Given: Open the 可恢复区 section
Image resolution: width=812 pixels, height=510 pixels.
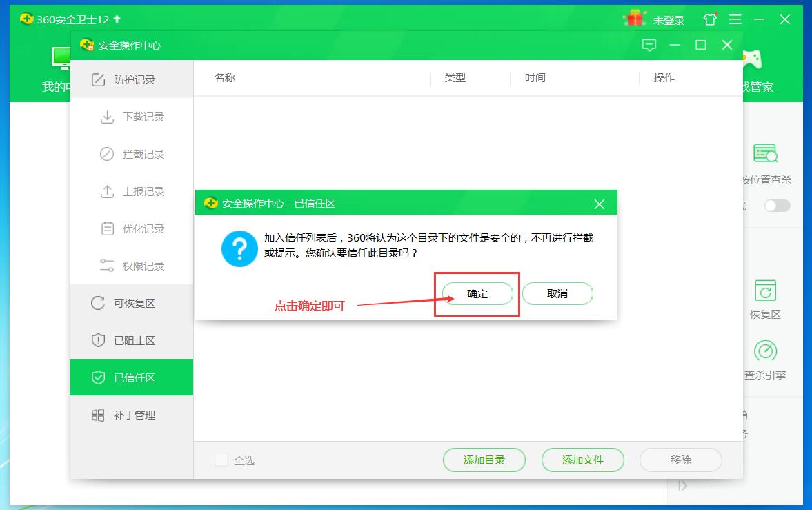Looking at the screenshot, I should point(132,303).
